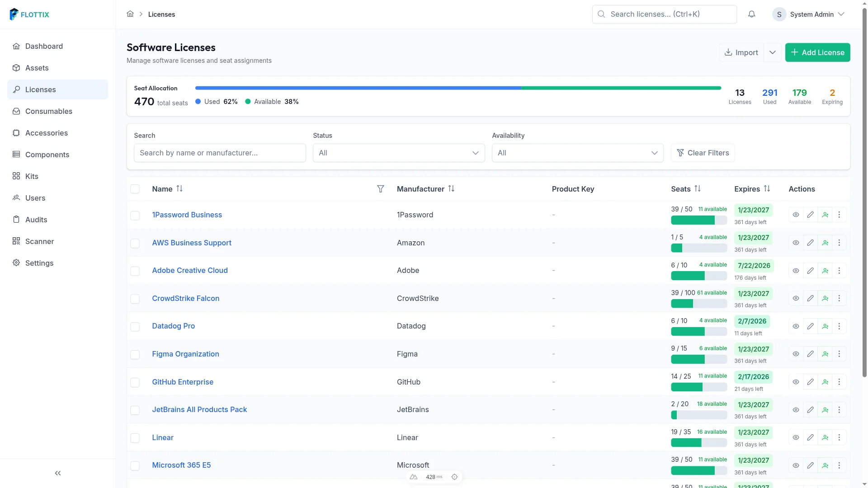Click edit pencil icon for Adobe Creative Cloud
Image resolution: width=868 pixels, height=488 pixels.
click(x=810, y=271)
